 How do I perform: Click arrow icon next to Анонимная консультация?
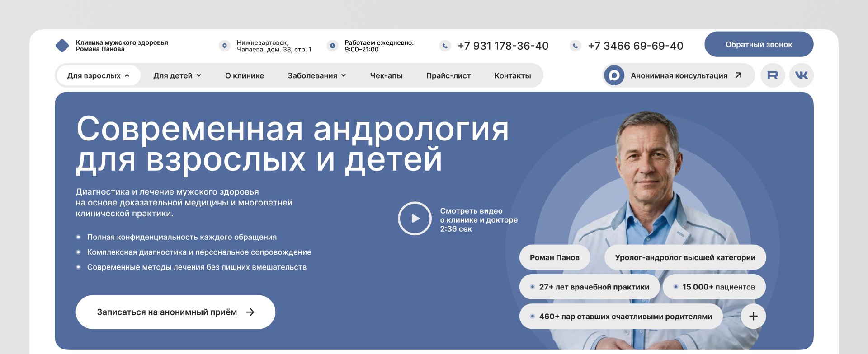click(738, 75)
